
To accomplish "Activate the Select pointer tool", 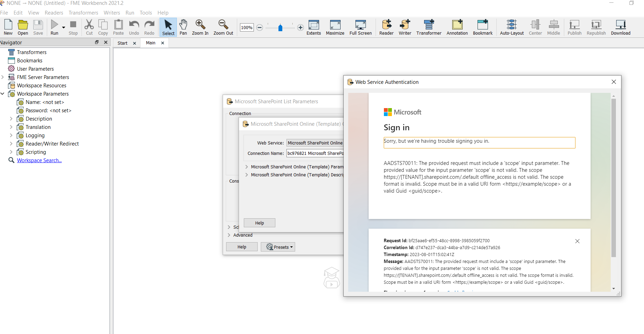I will (168, 27).
